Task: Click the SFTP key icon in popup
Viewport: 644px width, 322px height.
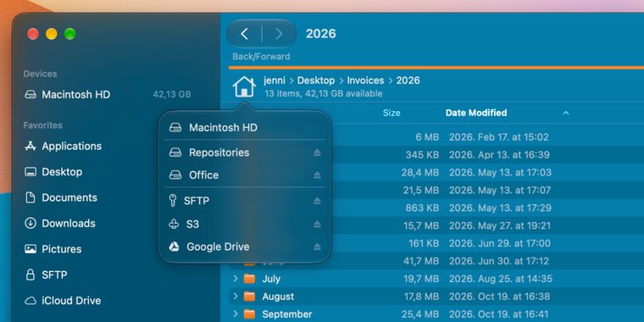Action: 173,201
